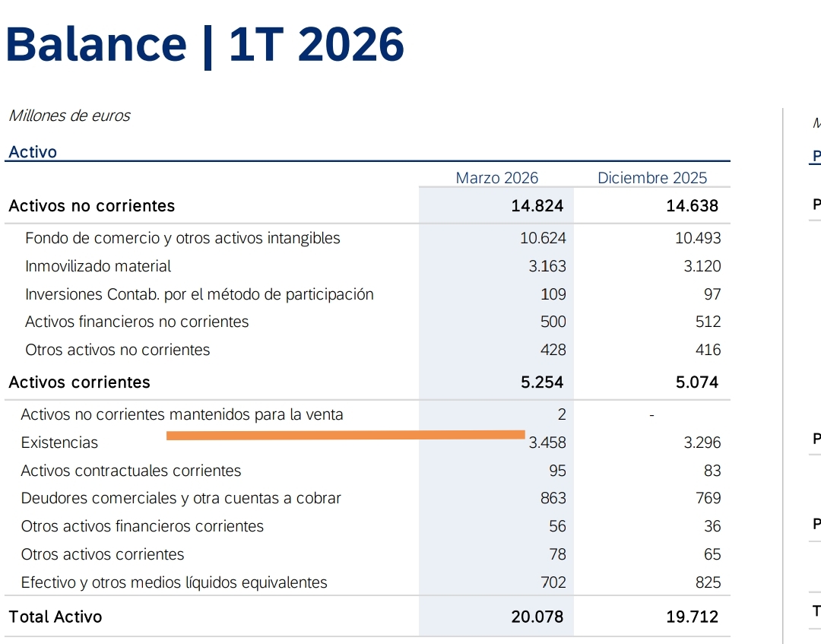Select 'Activos financieros no corrientes' value 500

[553, 322]
